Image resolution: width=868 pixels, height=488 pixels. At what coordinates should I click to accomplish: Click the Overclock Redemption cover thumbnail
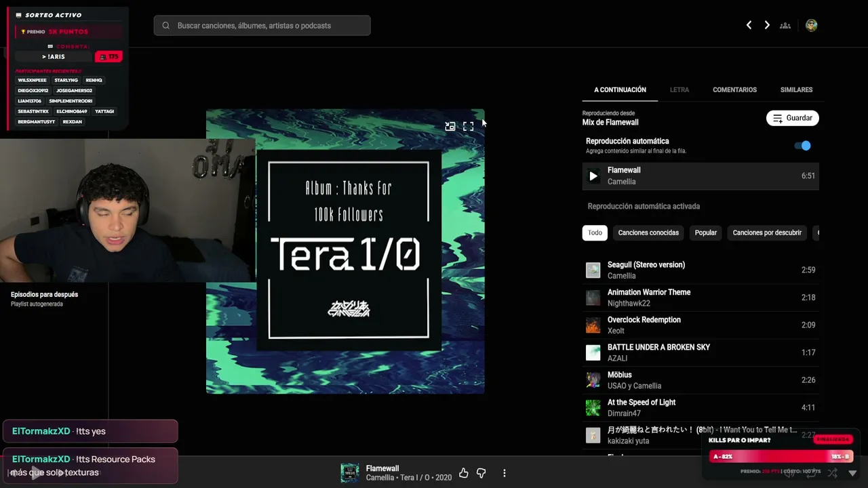tap(593, 325)
